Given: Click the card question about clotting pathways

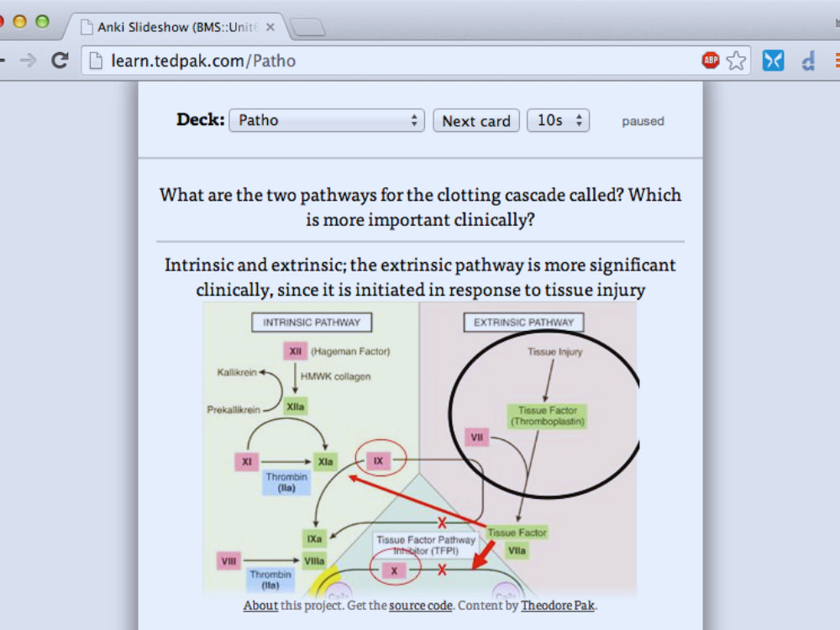Looking at the screenshot, I should tap(421, 207).
